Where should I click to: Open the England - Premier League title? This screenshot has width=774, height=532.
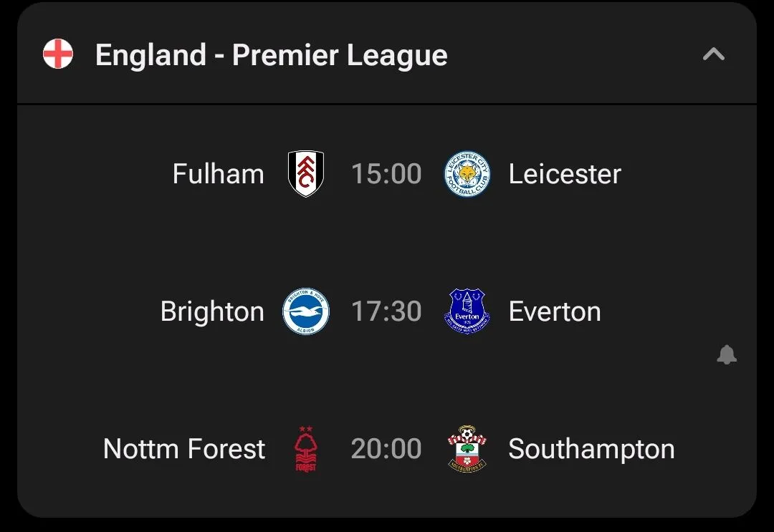tap(271, 55)
